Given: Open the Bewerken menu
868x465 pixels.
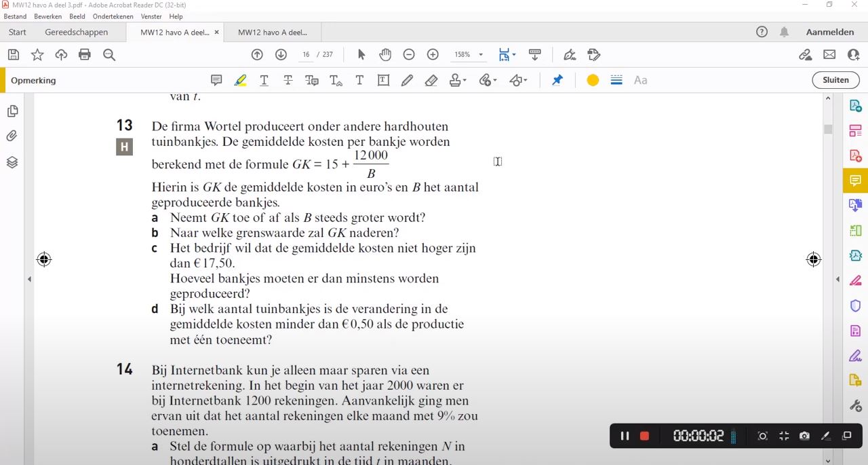Looking at the screenshot, I should [47, 16].
